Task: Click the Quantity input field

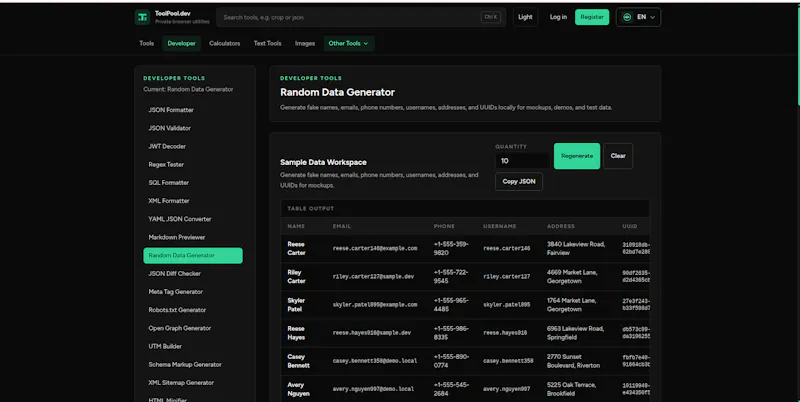Action: pos(522,161)
